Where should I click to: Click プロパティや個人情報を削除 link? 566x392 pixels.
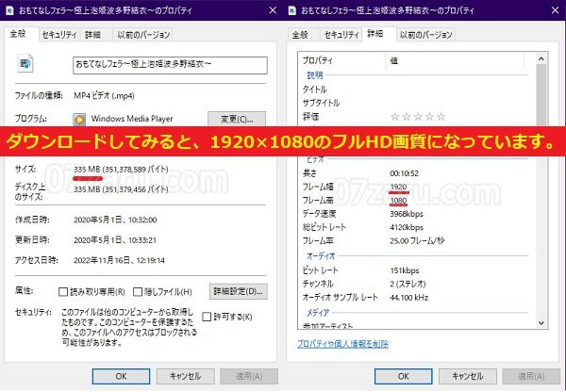[x=342, y=344]
